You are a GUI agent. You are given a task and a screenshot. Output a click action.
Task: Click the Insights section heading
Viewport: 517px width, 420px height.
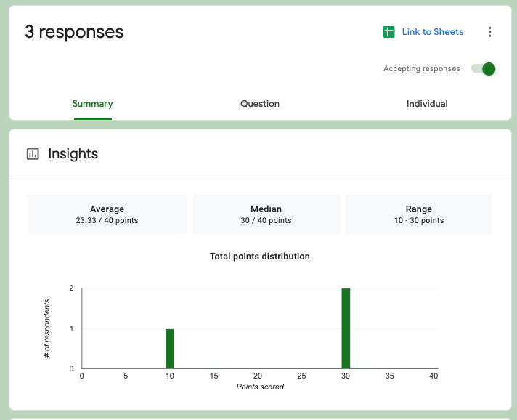tap(73, 154)
